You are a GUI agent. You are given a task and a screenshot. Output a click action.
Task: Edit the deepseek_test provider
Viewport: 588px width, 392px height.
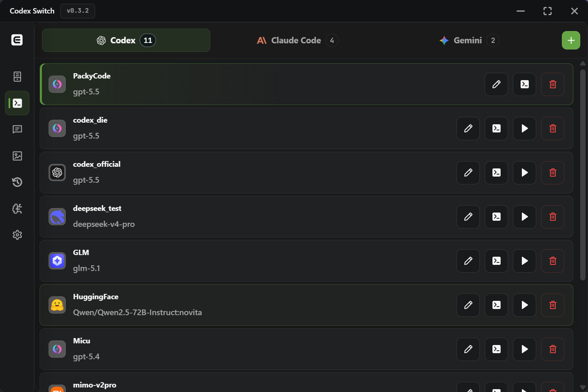pyautogui.click(x=468, y=217)
